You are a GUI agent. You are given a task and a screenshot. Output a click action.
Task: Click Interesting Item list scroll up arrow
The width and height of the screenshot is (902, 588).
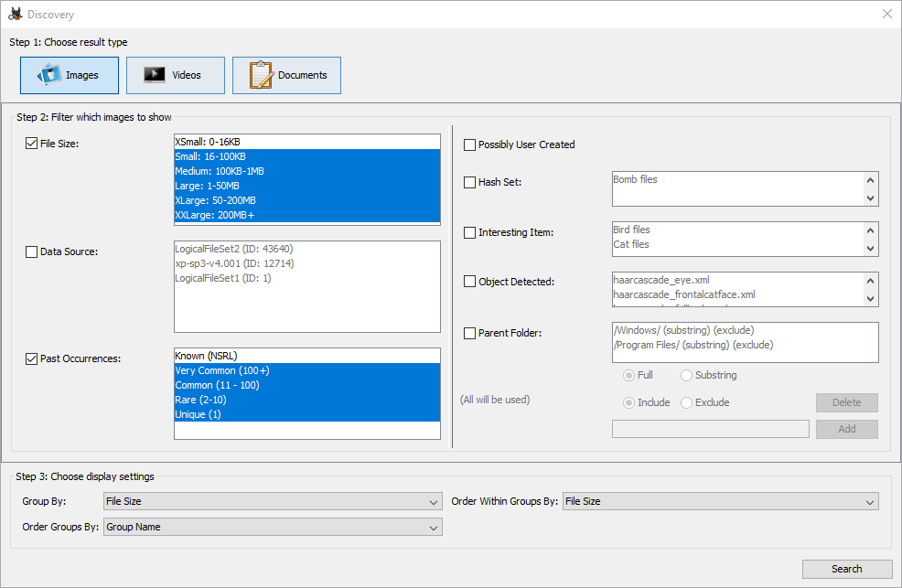(x=870, y=230)
